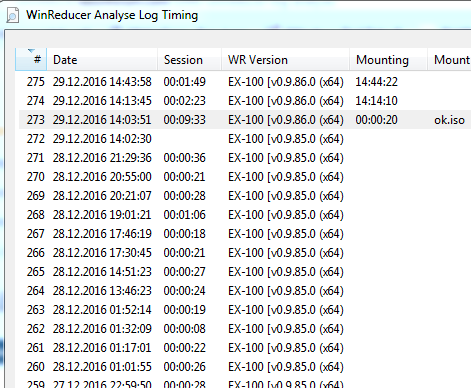The width and height of the screenshot is (471, 388).
Task: Click date 28.12.2016 20:21:07
Action: tap(102, 196)
